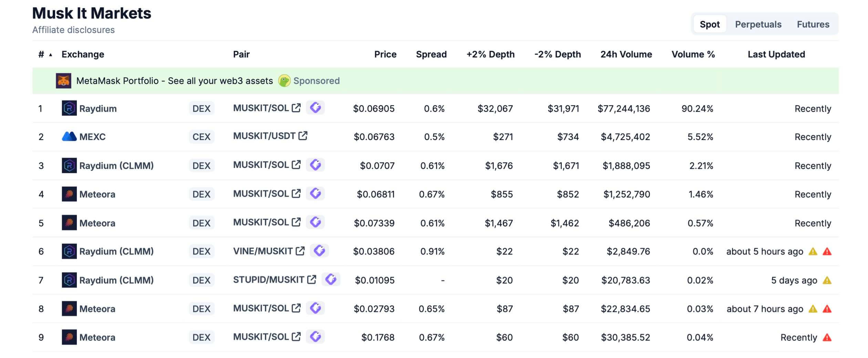Click the MetaMask Portfolio sponsored text
Viewport: 868px width, 358px height.
pos(174,81)
